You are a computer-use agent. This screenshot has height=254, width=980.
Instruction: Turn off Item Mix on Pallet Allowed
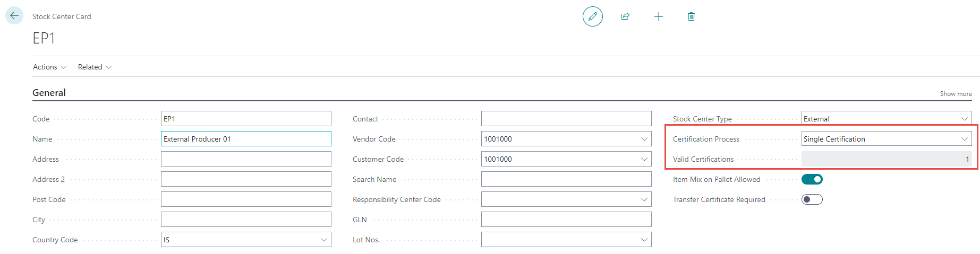tap(812, 179)
